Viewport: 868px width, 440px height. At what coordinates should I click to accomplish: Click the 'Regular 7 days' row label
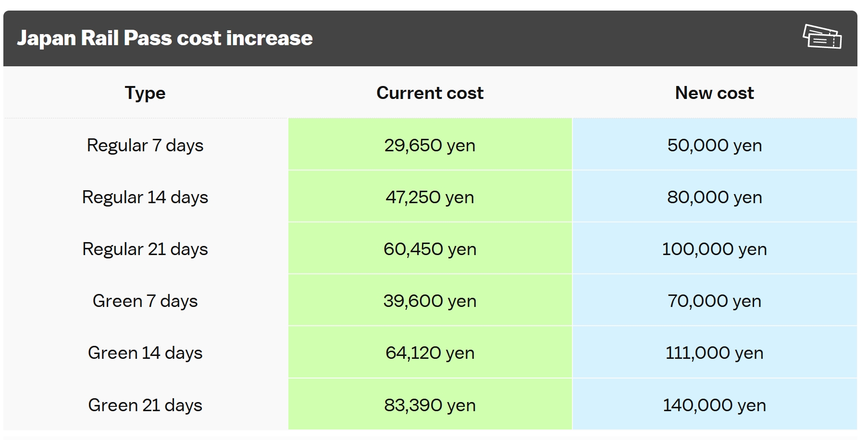tap(145, 145)
